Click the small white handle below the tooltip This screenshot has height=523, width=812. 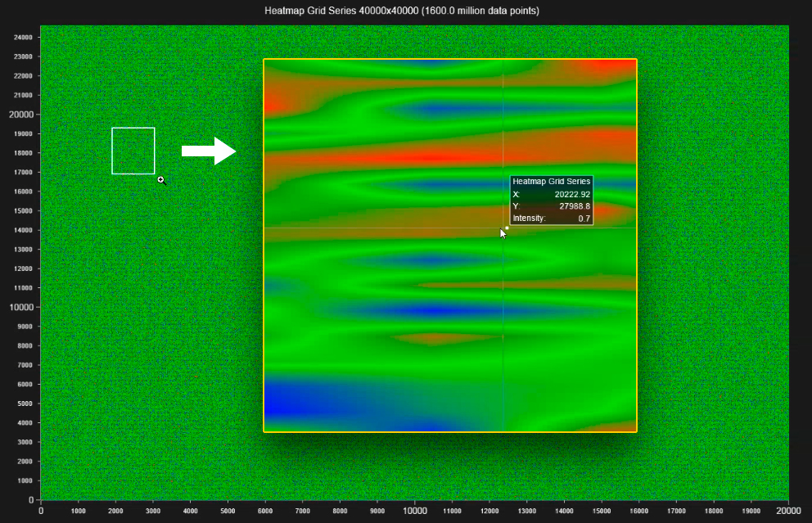[x=508, y=229]
